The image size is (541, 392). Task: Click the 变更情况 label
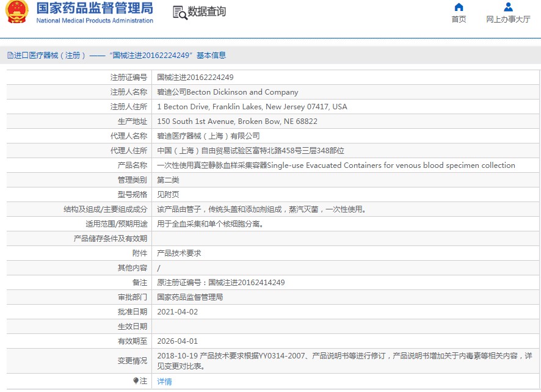(x=133, y=361)
